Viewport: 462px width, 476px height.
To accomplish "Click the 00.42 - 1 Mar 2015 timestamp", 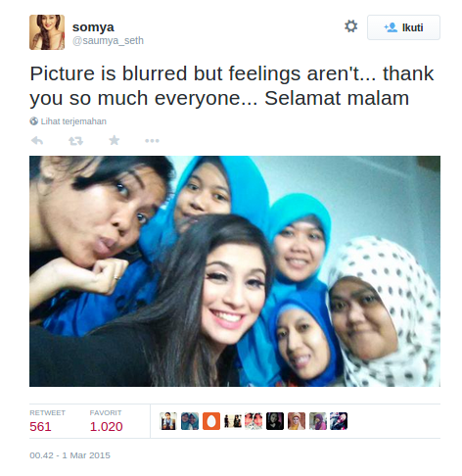I will point(69,455).
